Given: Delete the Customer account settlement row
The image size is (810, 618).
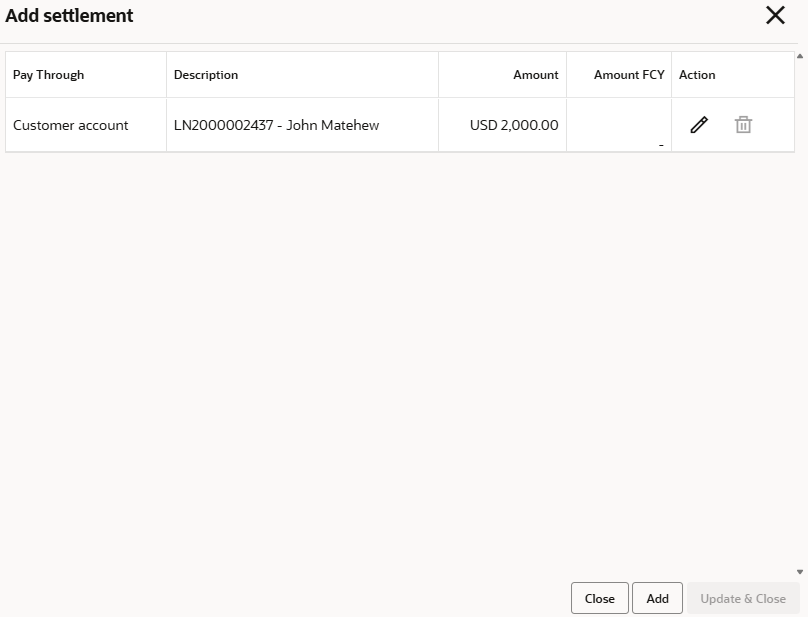Looking at the screenshot, I should click(745, 126).
